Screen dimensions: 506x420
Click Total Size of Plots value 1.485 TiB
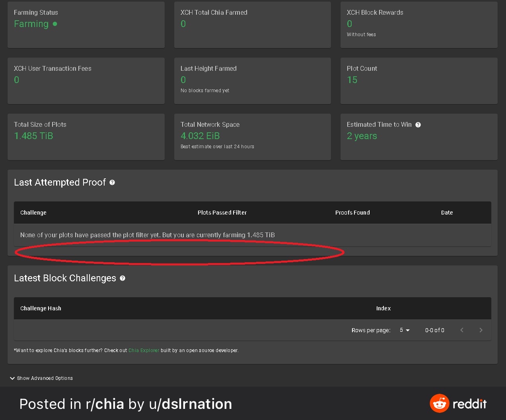(33, 136)
